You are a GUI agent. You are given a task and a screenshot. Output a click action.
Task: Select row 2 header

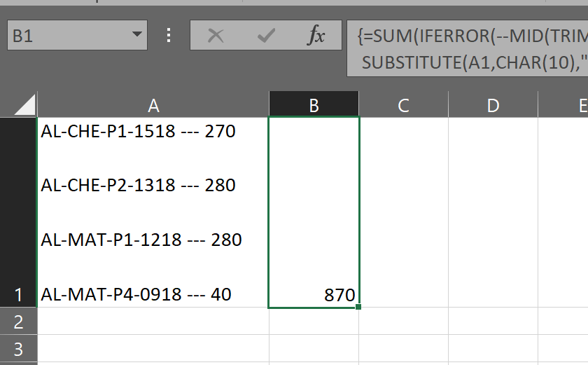[x=18, y=322]
